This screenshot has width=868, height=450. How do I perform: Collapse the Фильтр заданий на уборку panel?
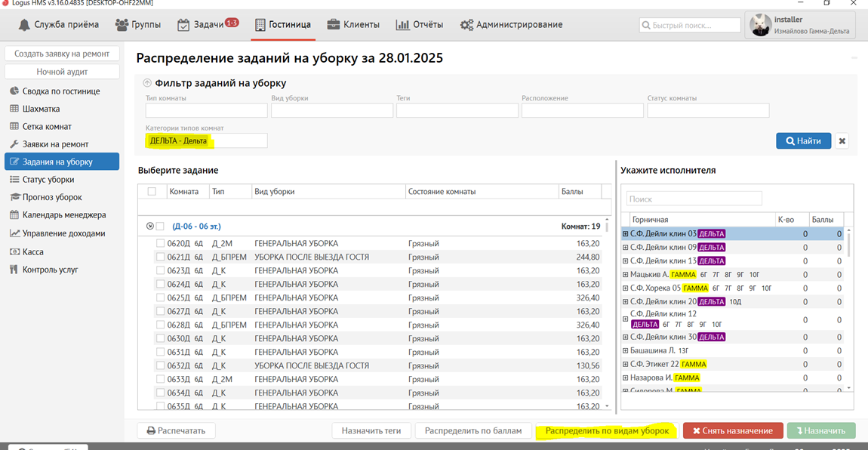(147, 83)
